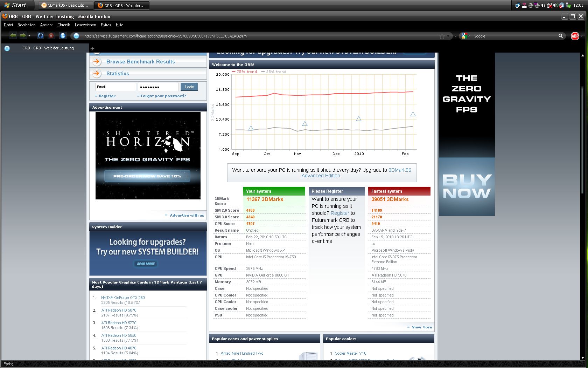The image size is (588, 368).
Task: Click the volume speaker tray icon
Action: (555, 5)
